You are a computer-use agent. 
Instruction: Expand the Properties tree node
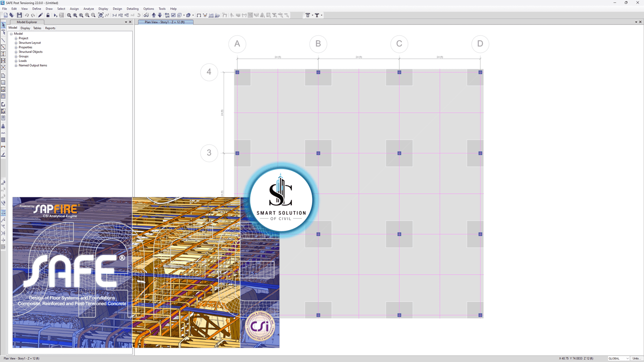(x=16, y=47)
